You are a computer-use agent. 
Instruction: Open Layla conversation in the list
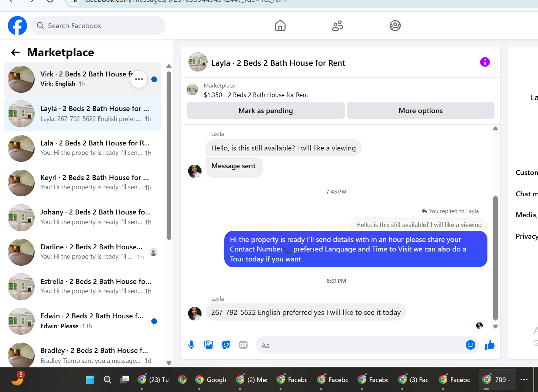click(x=82, y=114)
